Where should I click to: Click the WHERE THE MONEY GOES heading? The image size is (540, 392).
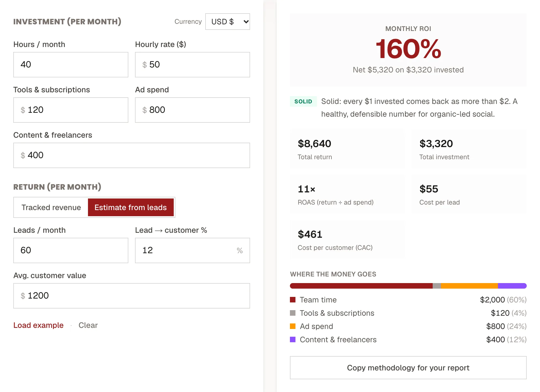[x=333, y=274]
